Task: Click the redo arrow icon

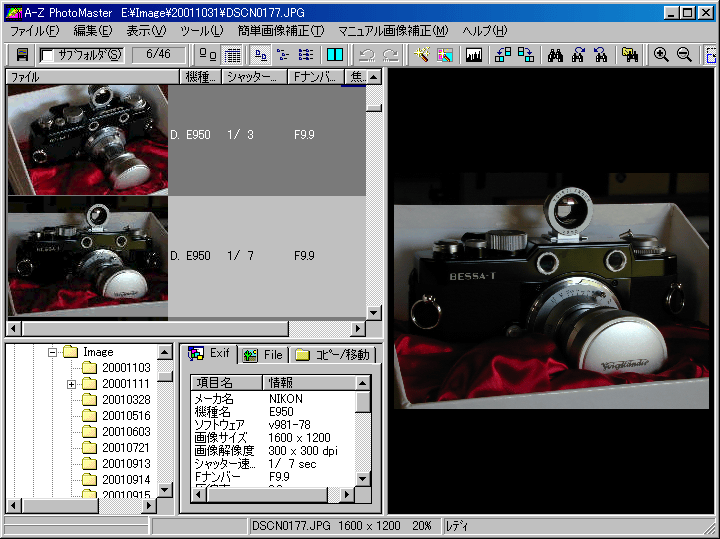Action: (391, 55)
